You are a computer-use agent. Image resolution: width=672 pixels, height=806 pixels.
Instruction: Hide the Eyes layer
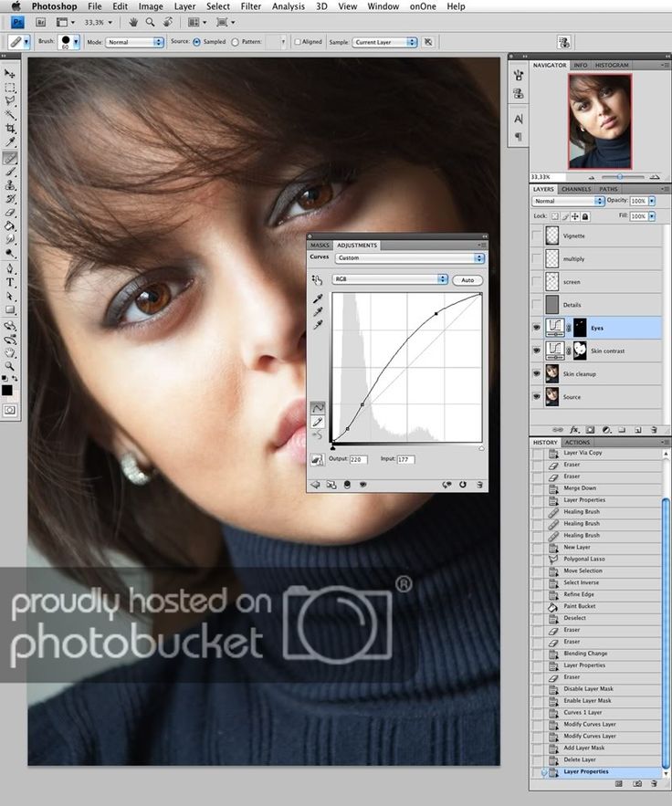click(537, 328)
